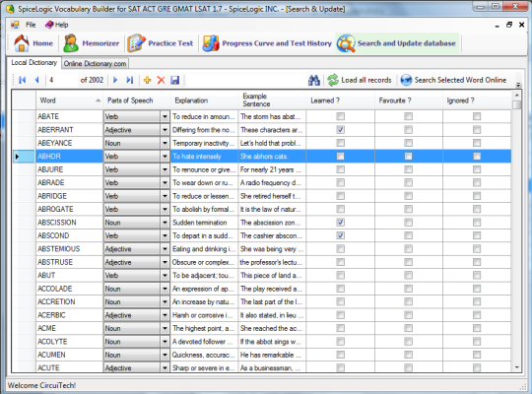Image resolution: width=532 pixels, height=394 pixels.
Task: Uncheck Learned checkbox for ABERRANT
Action: pyautogui.click(x=340, y=130)
